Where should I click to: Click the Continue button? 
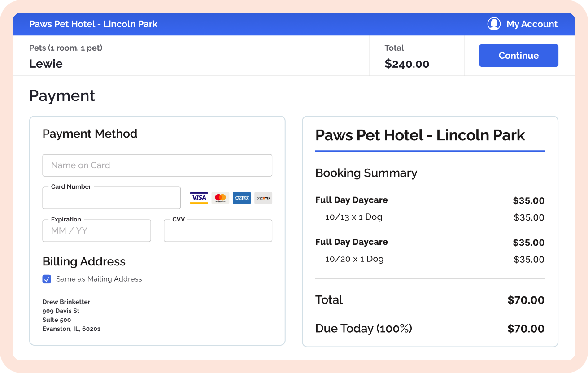(518, 56)
